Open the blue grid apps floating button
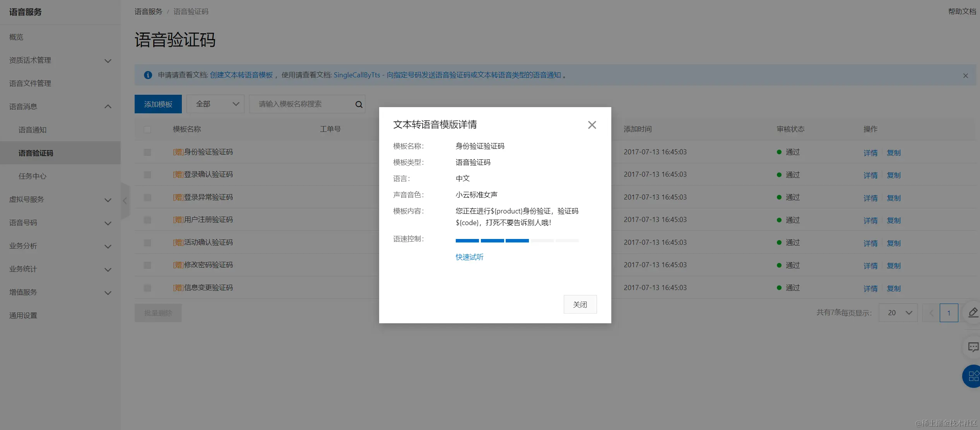The width and height of the screenshot is (980, 430). click(973, 376)
